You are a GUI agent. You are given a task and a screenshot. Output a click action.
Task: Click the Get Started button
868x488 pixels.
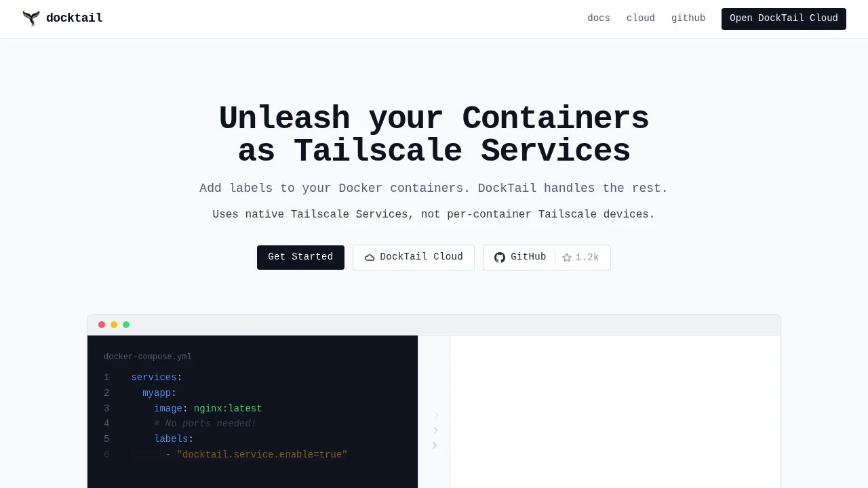tap(300, 258)
